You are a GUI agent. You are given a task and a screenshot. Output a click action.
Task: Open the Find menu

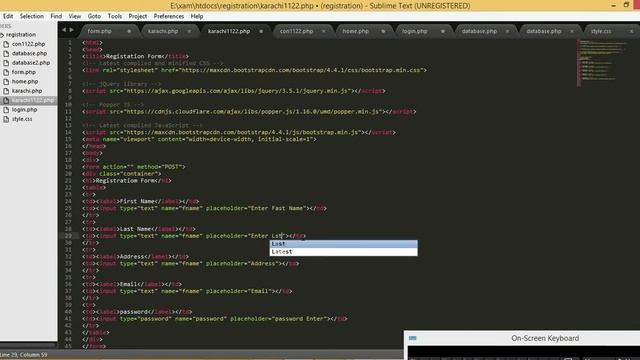[x=56, y=16]
